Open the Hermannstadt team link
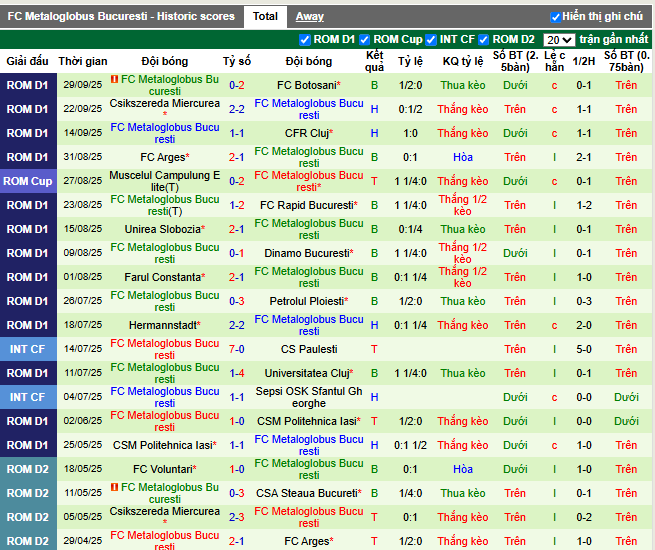This screenshot has height=550, width=655. click(162, 325)
